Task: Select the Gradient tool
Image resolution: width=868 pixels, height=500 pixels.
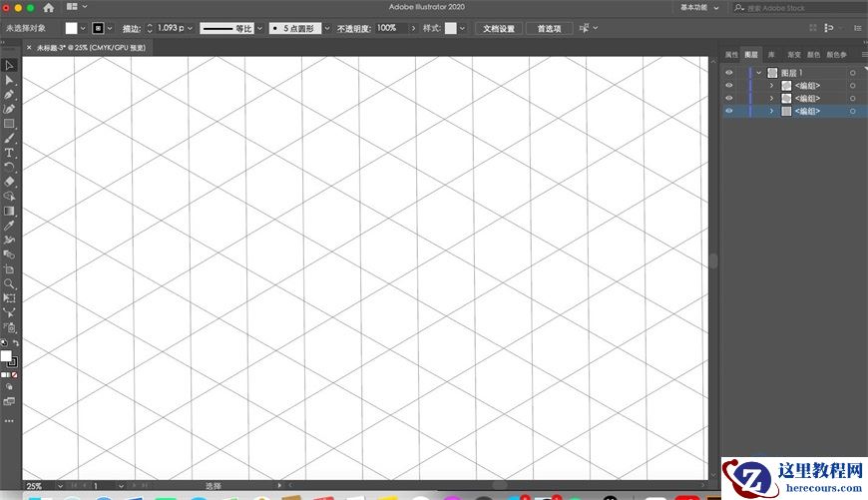Action: [9, 211]
